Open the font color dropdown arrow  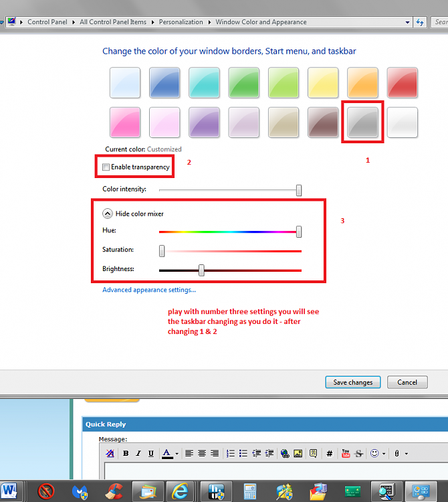(177, 454)
